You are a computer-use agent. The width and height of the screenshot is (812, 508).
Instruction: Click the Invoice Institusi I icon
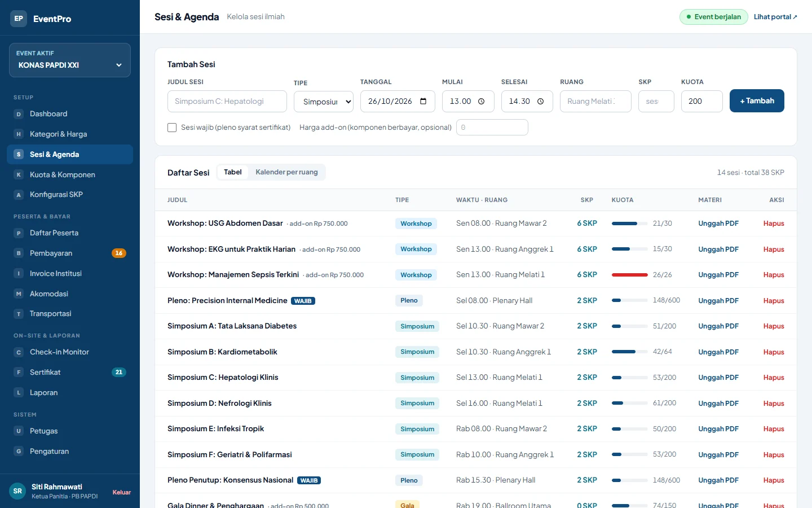tap(19, 274)
